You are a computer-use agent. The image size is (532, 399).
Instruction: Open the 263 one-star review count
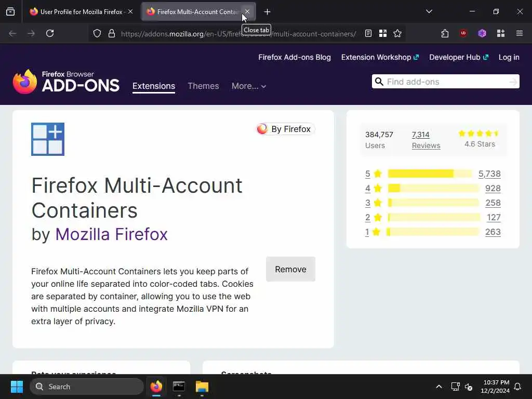493,232
